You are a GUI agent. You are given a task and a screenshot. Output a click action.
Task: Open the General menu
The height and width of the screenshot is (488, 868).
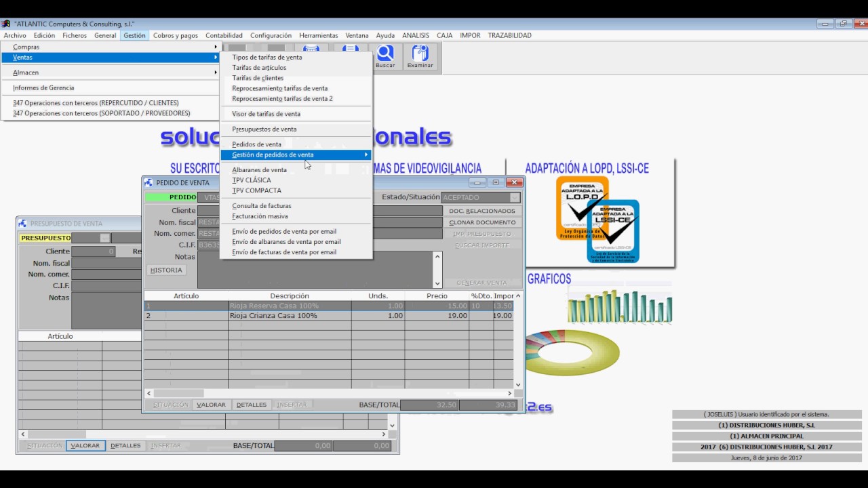(x=105, y=35)
